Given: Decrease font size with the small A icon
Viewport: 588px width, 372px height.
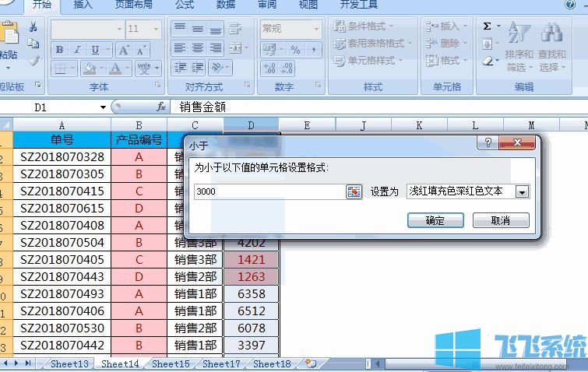Looking at the screenshot, I should (142, 50).
